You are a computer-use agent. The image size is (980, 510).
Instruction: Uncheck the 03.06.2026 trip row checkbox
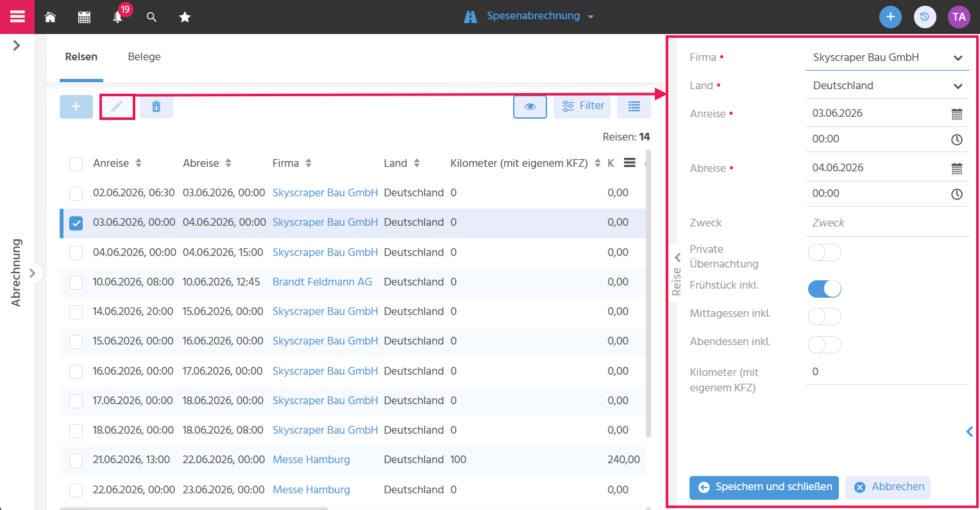[x=76, y=223]
